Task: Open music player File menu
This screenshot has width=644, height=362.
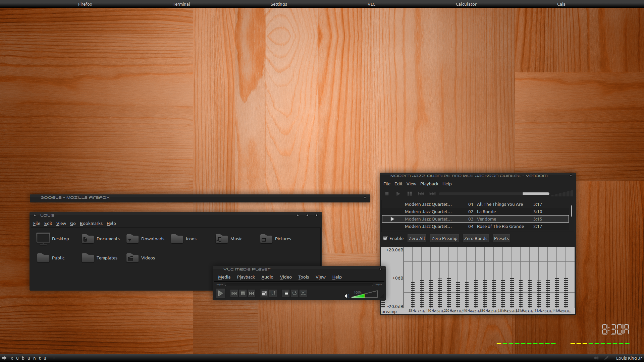Action: click(x=387, y=184)
